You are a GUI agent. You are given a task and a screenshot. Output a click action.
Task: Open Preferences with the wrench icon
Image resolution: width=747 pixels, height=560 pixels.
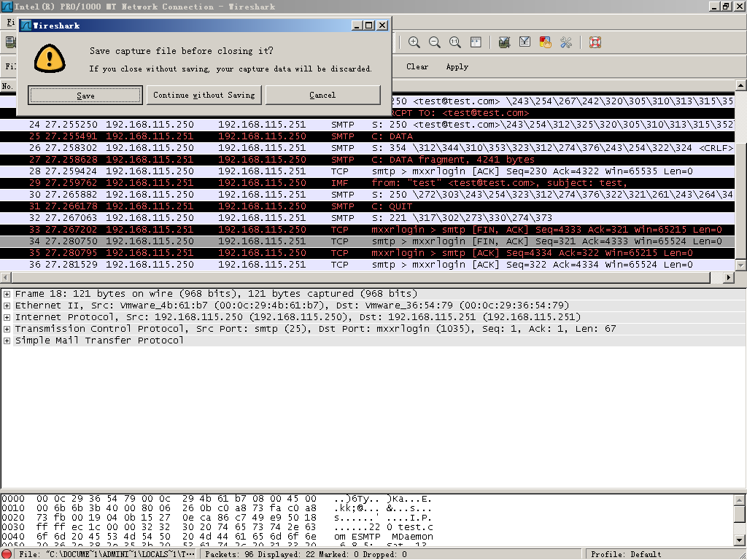[x=566, y=42]
